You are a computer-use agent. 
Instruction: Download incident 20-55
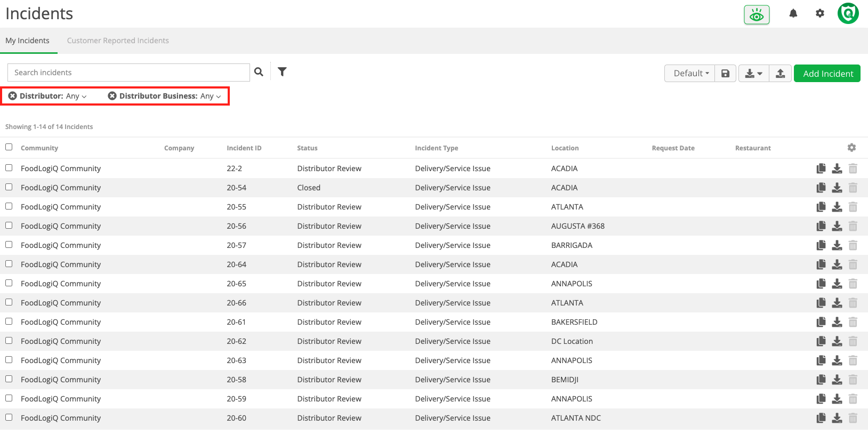pyautogui.click(x=837, y=207)
